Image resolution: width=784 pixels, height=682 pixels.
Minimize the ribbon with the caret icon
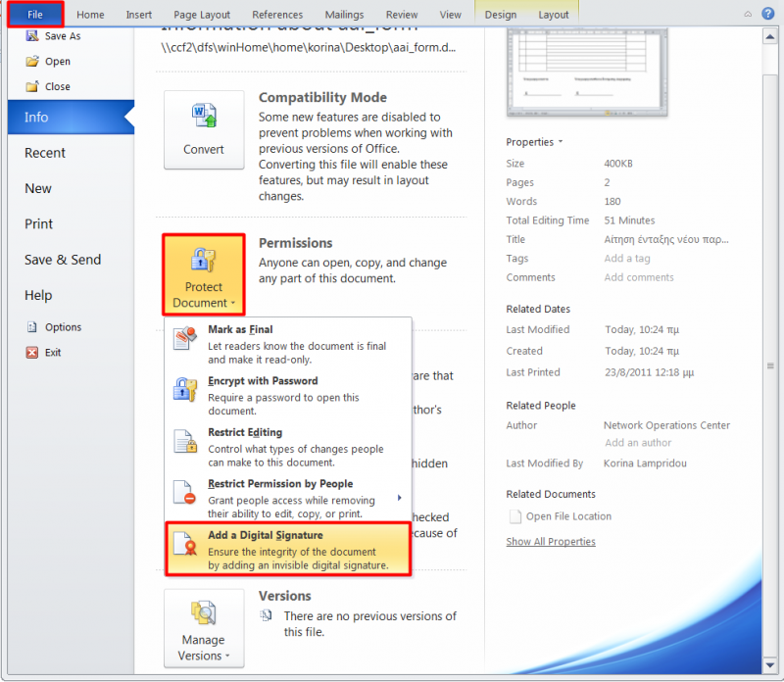click(748, 14)
